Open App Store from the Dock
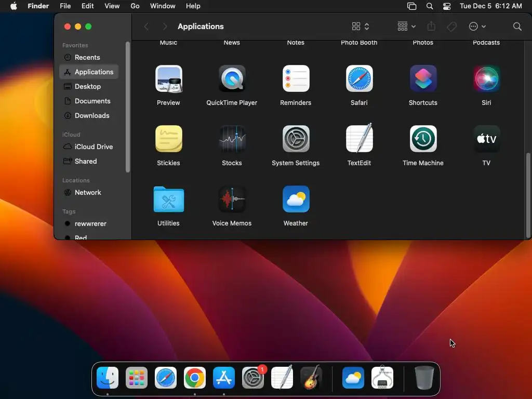The height and width of the screenshot is (399, 532). click(x=224, y=378)
